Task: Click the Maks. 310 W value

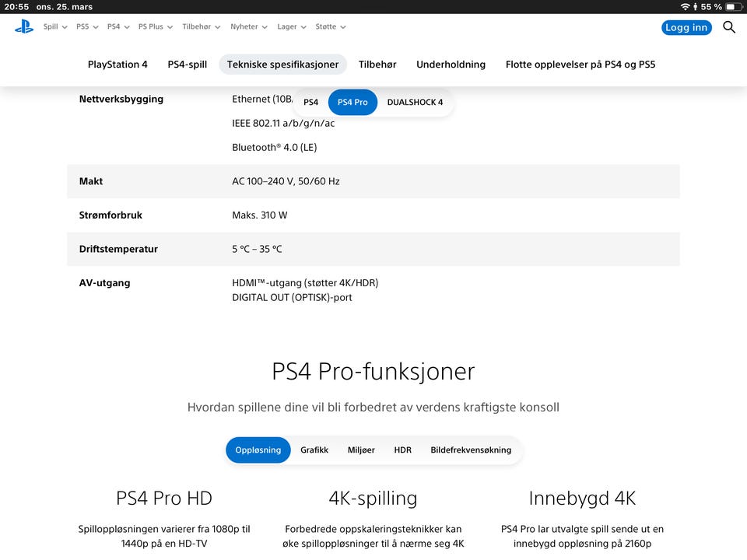Action: click(260, 215)
